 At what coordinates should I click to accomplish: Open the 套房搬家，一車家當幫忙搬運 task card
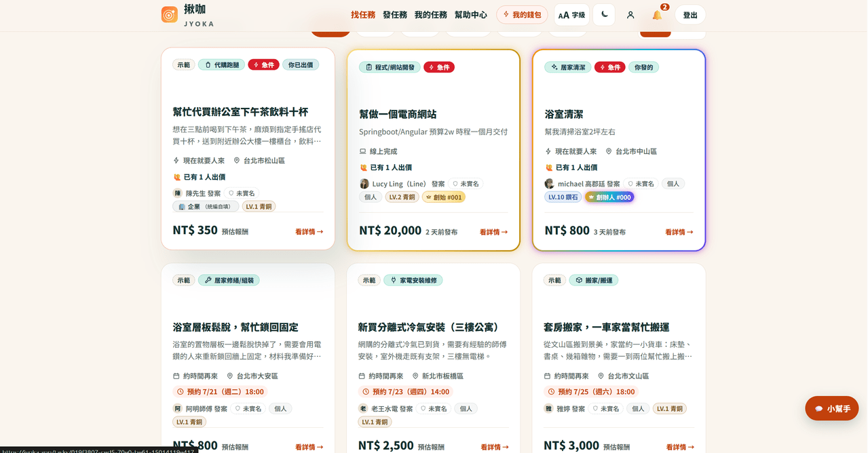(619, 358)
